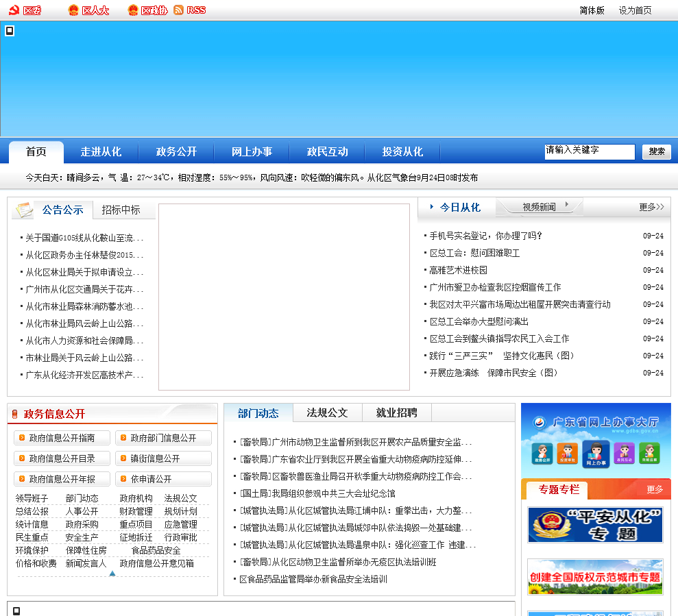The width and height of the screenshot is (678, 616).
Task: Open the 走进从化 navigation menu
Action: (x=101, y=151)
